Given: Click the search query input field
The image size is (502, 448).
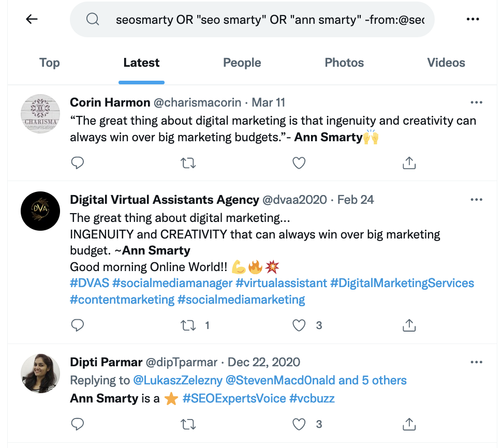Looking at the screenshot, I should [x=269, y=20].
